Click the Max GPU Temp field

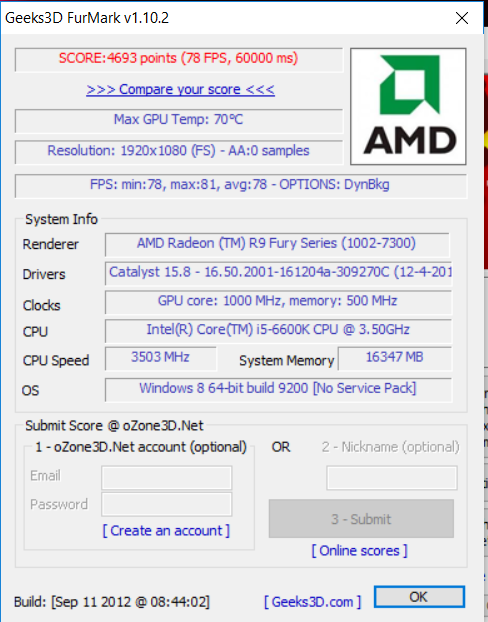pos(179,121)
